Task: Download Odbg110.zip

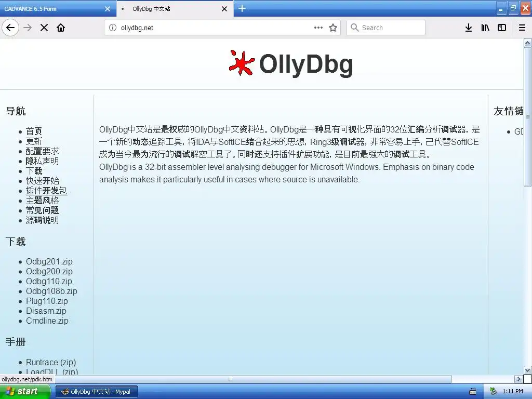Action: pos(49,281)
